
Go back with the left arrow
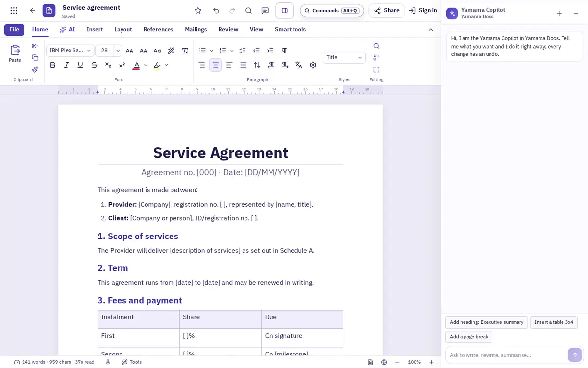(32, 10)
